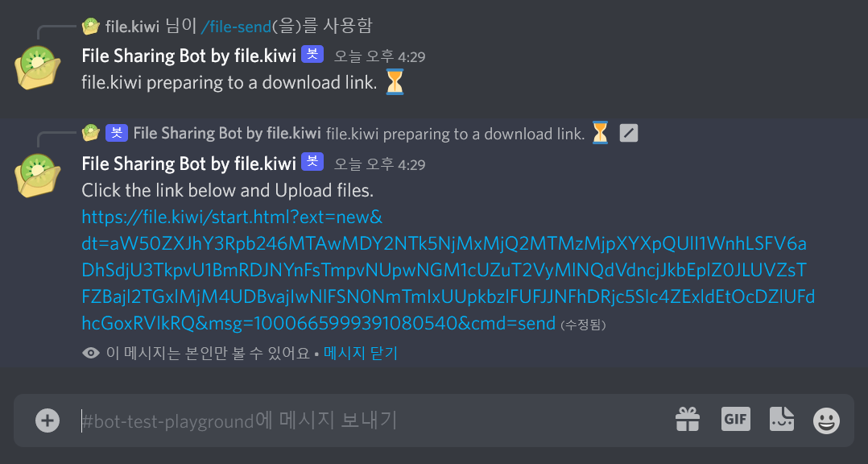Open the GIF picker
The width and height of the screenshot is (868, 464).
[x=736, y=419]
